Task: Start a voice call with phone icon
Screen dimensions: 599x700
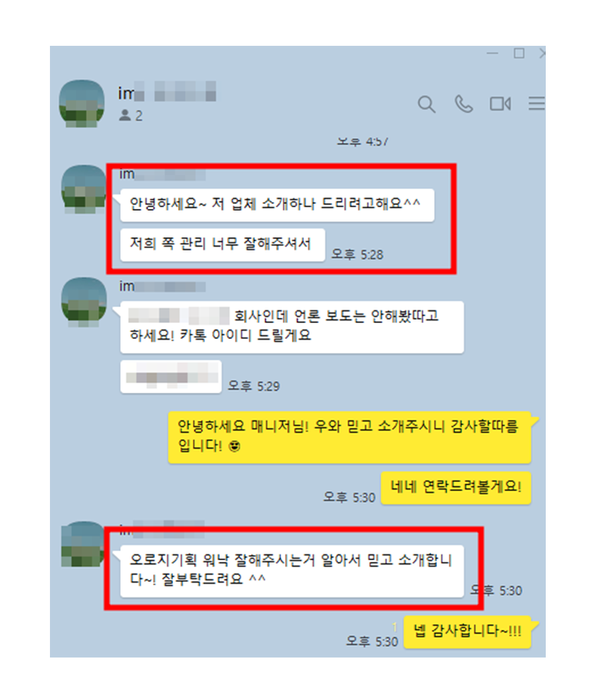Action: click(x=463, y=104)
